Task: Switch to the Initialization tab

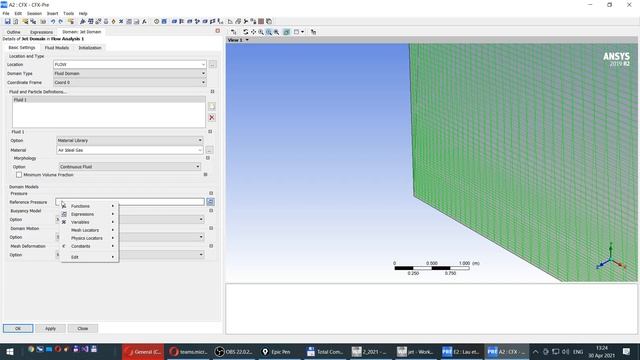Action: (x=90, y=48)
